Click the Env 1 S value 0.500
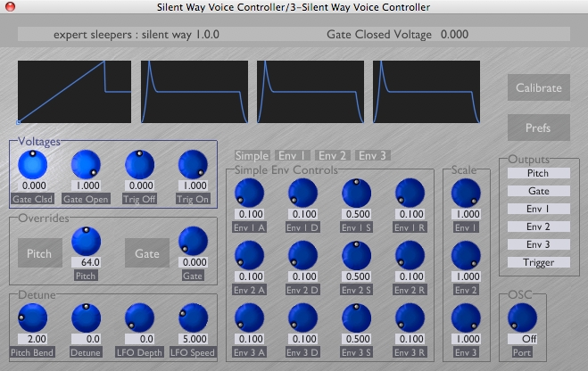Image resolution: width=588 pixels, height=371 pixels. coord(357,214)
